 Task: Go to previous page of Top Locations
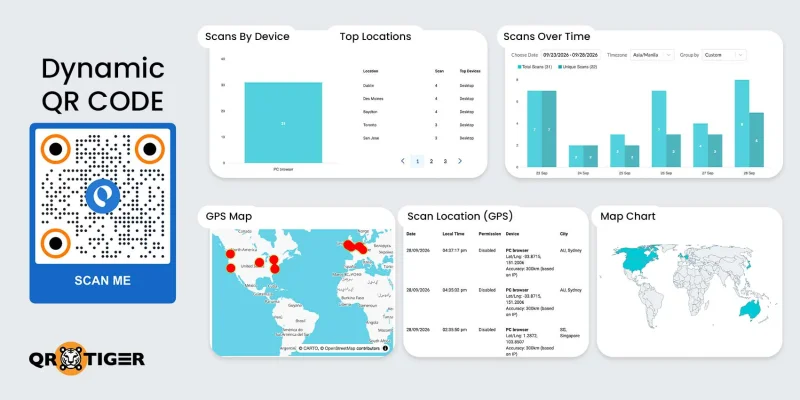tap(403, 161)
